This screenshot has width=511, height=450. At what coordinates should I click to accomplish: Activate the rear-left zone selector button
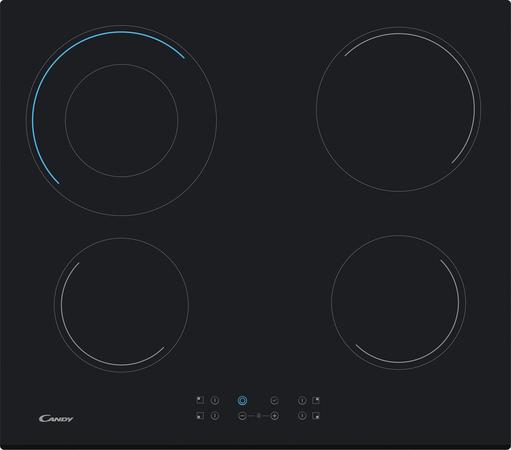click(x=215, y=400)
